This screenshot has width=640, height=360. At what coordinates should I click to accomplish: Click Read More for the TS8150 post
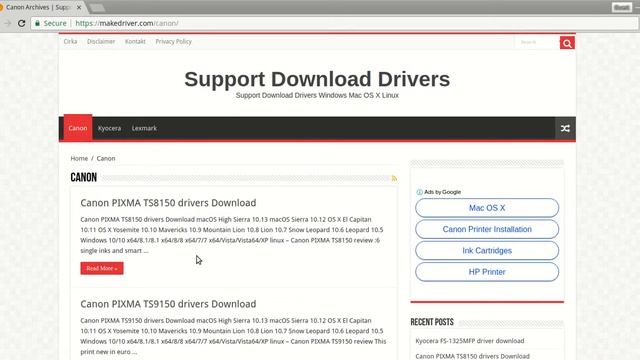point(102,268)
